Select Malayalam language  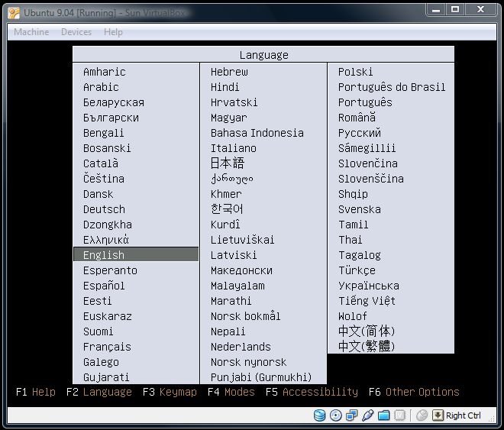(x=237, y=286)
